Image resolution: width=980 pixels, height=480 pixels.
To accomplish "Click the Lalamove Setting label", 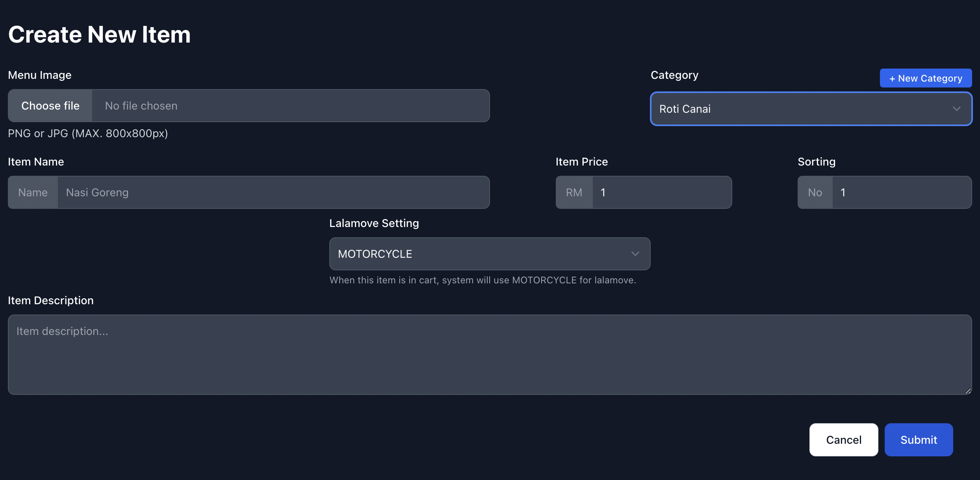I will (374, 223).
